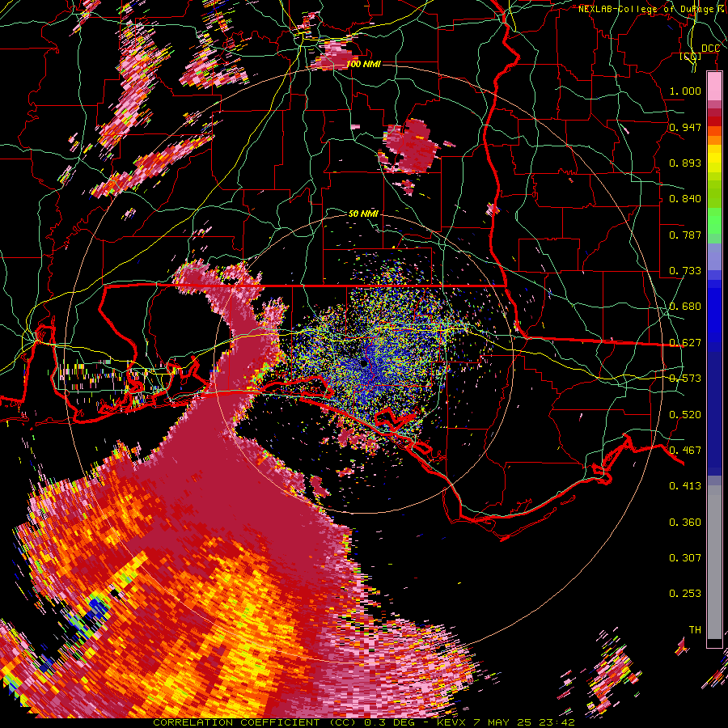
Task: Click the black radar site dot at the rings' center
Action: [364, 363]
